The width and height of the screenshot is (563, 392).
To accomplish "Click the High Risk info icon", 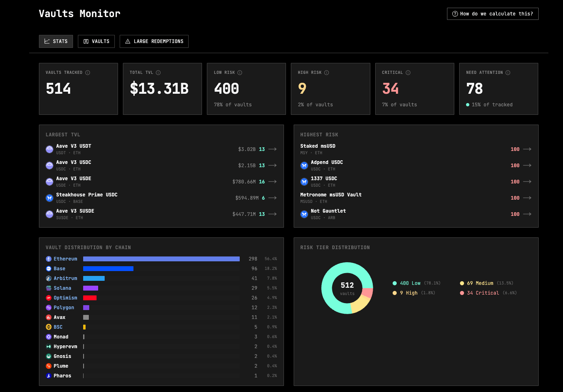I will (327, 73).
